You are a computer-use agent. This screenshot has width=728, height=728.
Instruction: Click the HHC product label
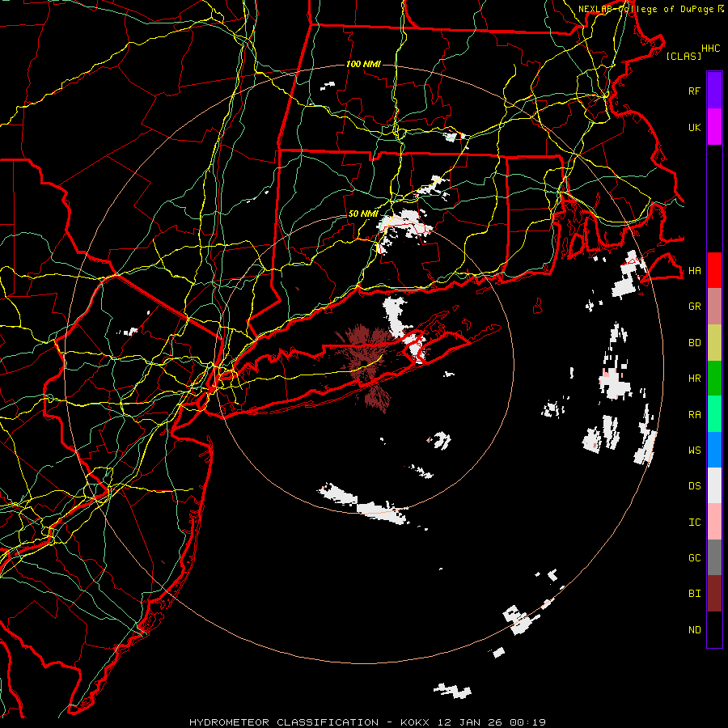(710, 49)
